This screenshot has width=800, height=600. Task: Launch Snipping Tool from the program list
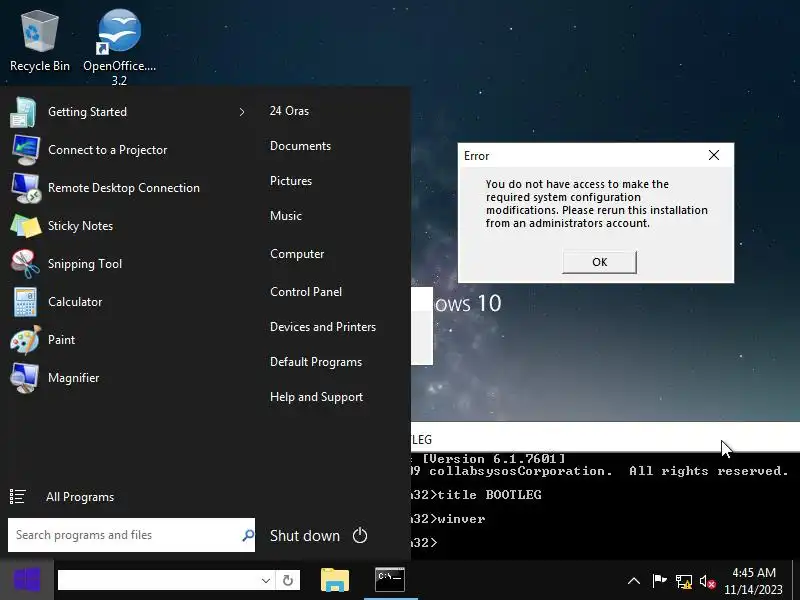(128, 264)
